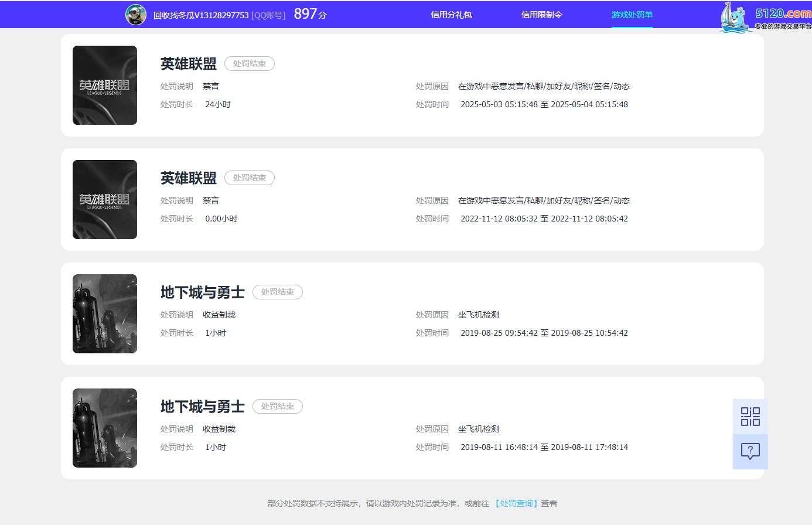The width and height of the screenshot is (812, 525).
Task: Click 处罚结束 badge on 2019-08-25 地下城与勇士 record
Action: point(278,292)
